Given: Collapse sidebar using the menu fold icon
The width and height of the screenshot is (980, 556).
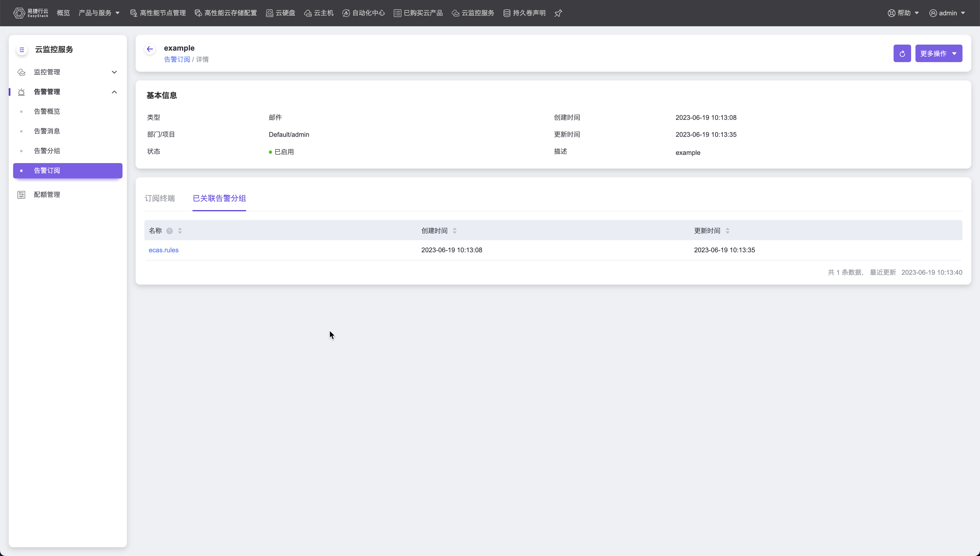Looking at the screenshot, I should (22, 50).
